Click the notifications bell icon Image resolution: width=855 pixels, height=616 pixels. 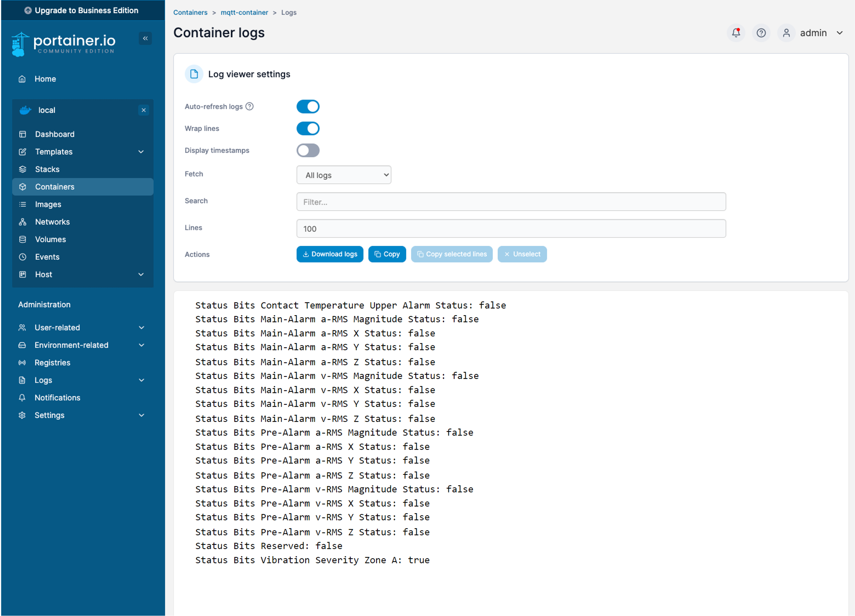[735, 33]
